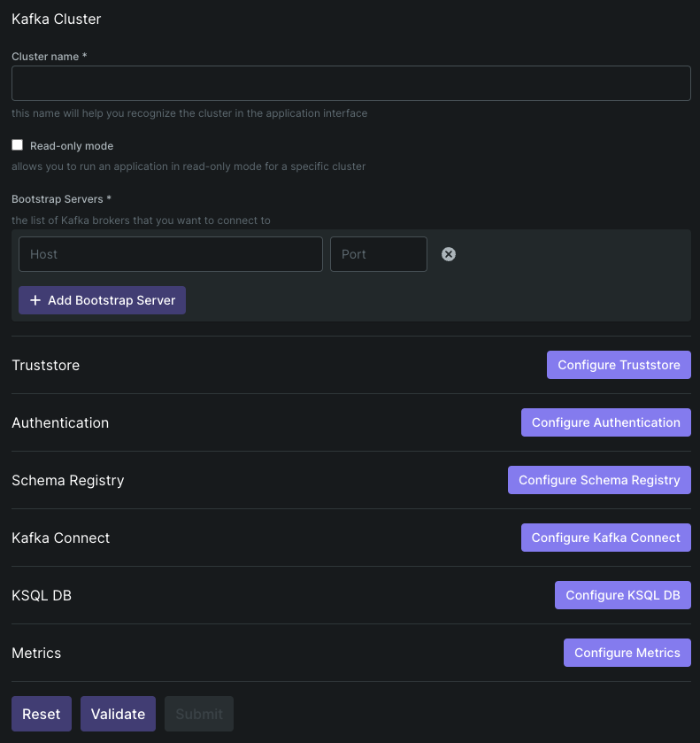Remove the bootstrap server row with the X icon
This screenshot has width=700, height=743.
[448, 254]
